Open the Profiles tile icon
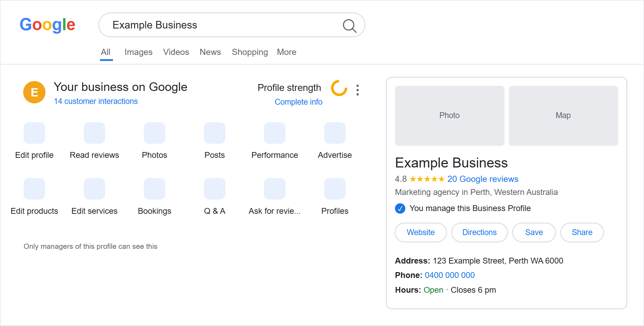Viewport: 644px width, 326px height. point(335,189)
